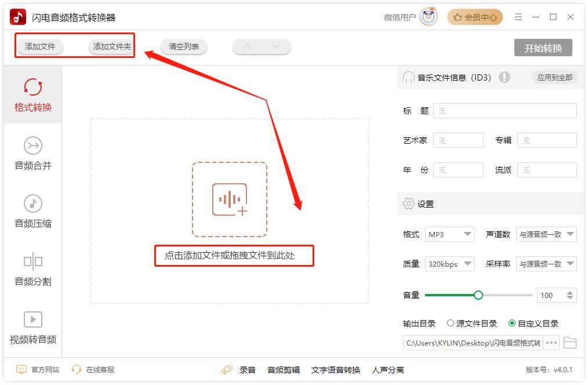This screenshot has width=588, height=385.
Task: Click the 微信用户 avatar toggle
Action: tap(429, 17)
